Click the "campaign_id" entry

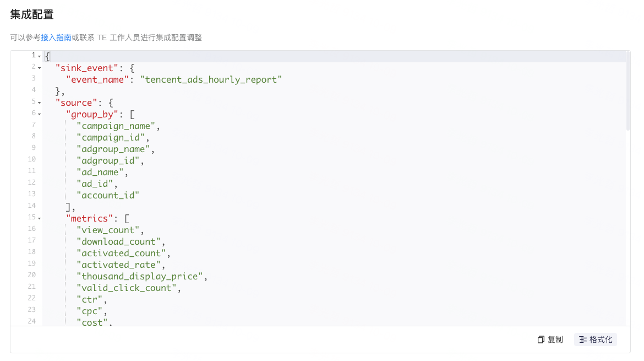point(111,137)
